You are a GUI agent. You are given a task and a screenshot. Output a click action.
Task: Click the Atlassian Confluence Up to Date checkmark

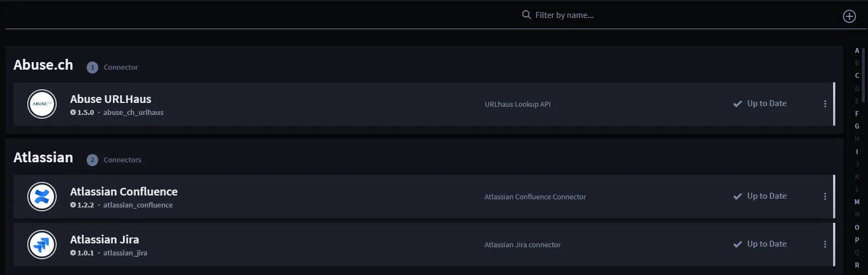pos(737,197)
